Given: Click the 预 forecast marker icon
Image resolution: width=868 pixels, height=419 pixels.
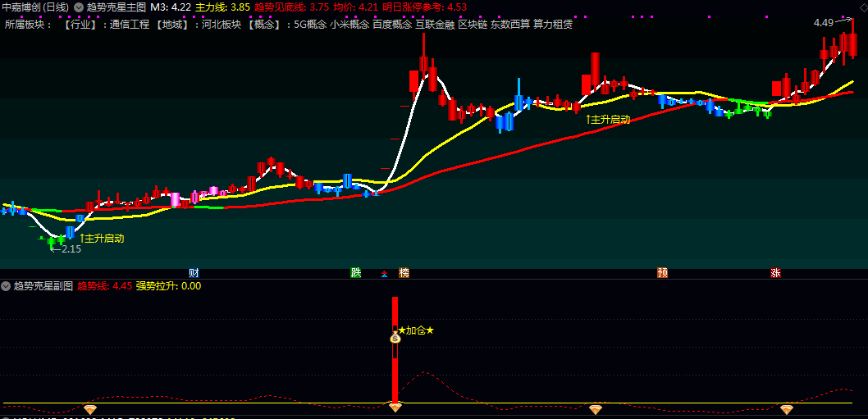Looking at the screenshot, I should (663, 273).
